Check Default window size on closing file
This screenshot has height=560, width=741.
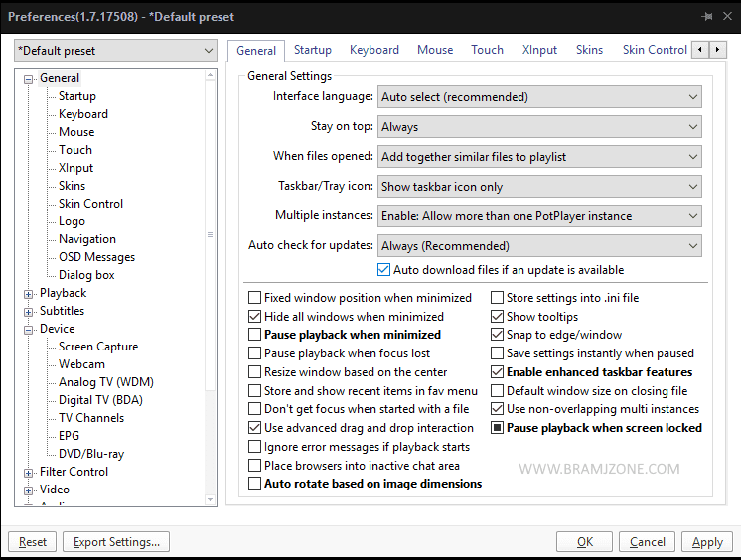pyautogui.click(x=498, y=391)
